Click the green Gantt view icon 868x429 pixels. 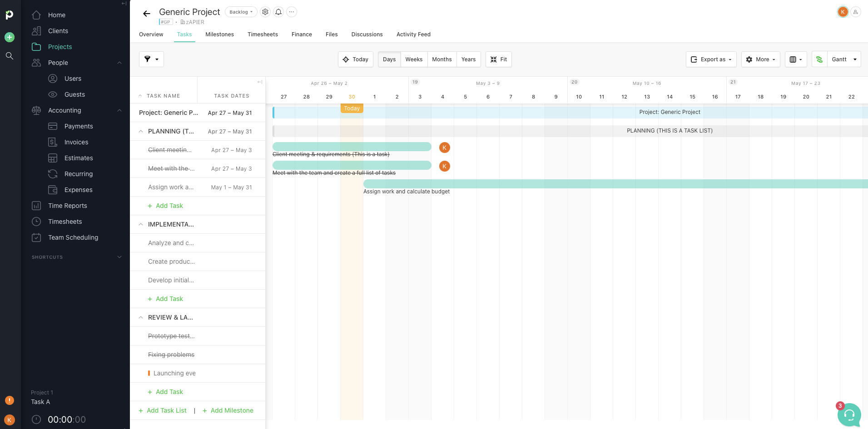click(x=819, y=59)
